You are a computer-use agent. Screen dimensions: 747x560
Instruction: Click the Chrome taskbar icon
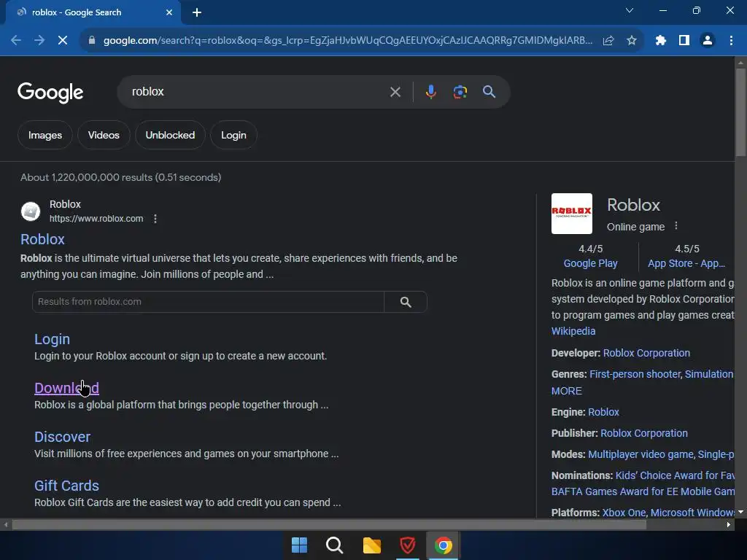443,545
